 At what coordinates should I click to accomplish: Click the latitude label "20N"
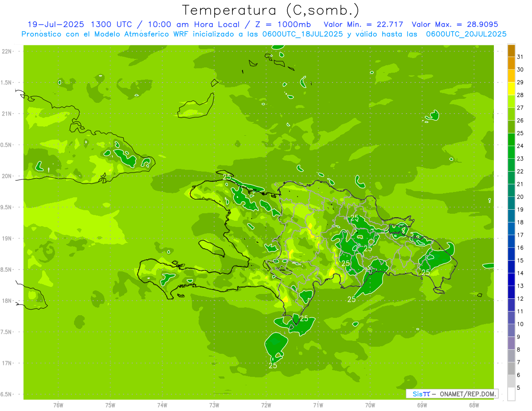coord(7,176)
